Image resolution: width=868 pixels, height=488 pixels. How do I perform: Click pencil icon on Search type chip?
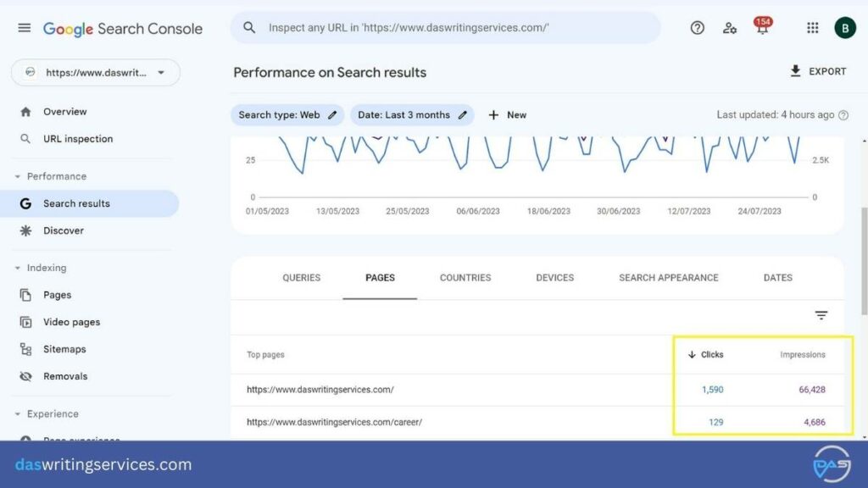[x=332, y=115]
